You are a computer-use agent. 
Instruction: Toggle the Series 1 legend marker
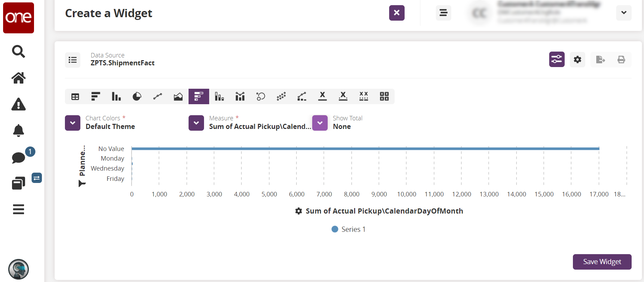(335, 229)
